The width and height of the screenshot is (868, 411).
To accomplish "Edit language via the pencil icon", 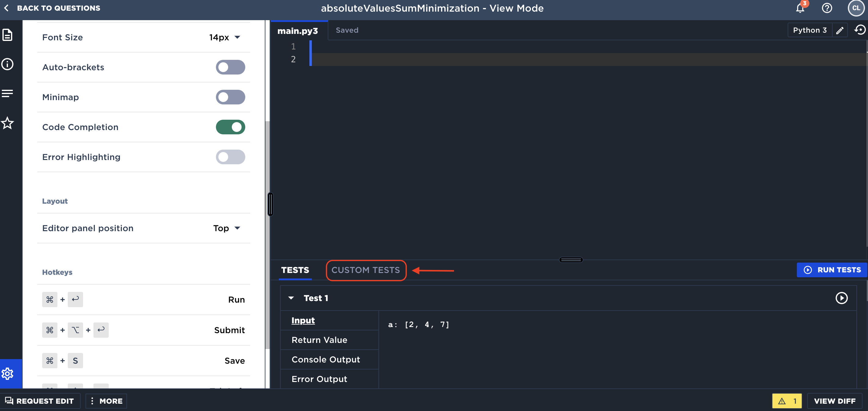I will [840, 30].
